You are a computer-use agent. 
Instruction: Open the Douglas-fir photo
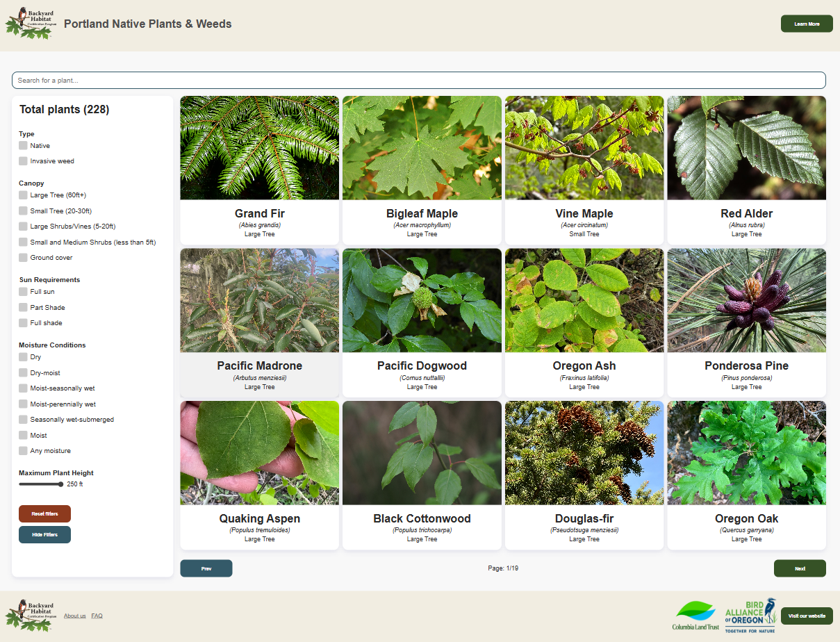click(584, 453)
